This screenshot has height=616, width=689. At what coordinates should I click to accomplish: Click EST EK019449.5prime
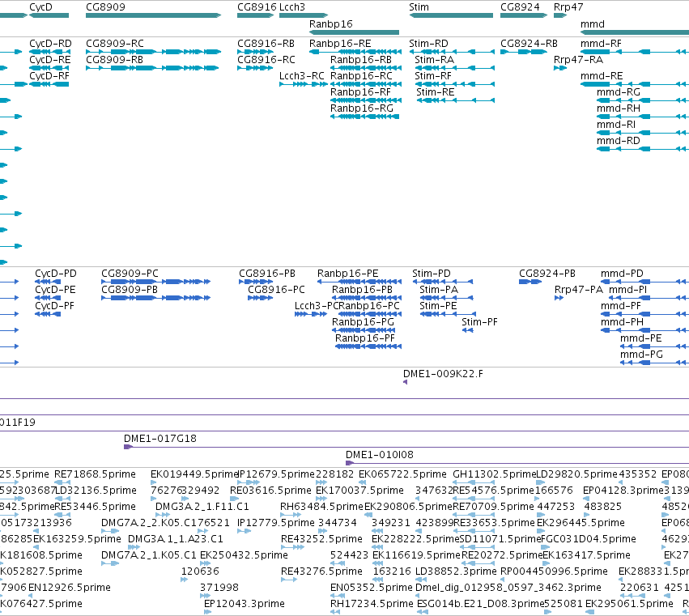pos(153,482)
